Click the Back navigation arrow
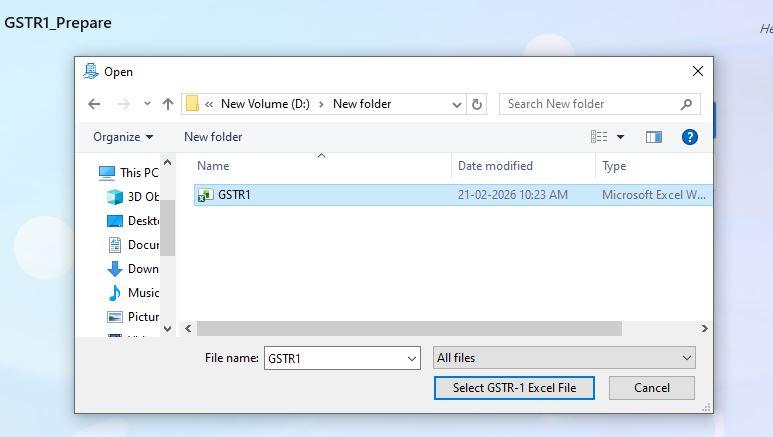The height and width of the screenshot is (437, 773). point(94,104)
